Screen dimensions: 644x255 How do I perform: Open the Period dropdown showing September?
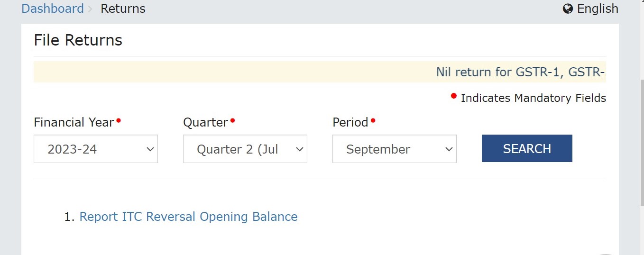[x=395, y=149]
